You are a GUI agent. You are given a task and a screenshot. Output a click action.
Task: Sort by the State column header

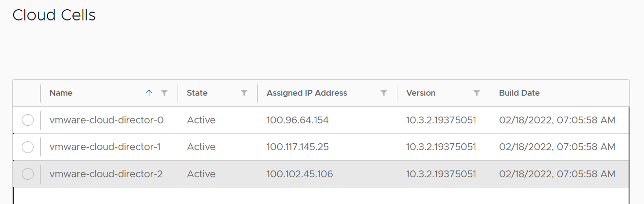click(x=197, y=93)
